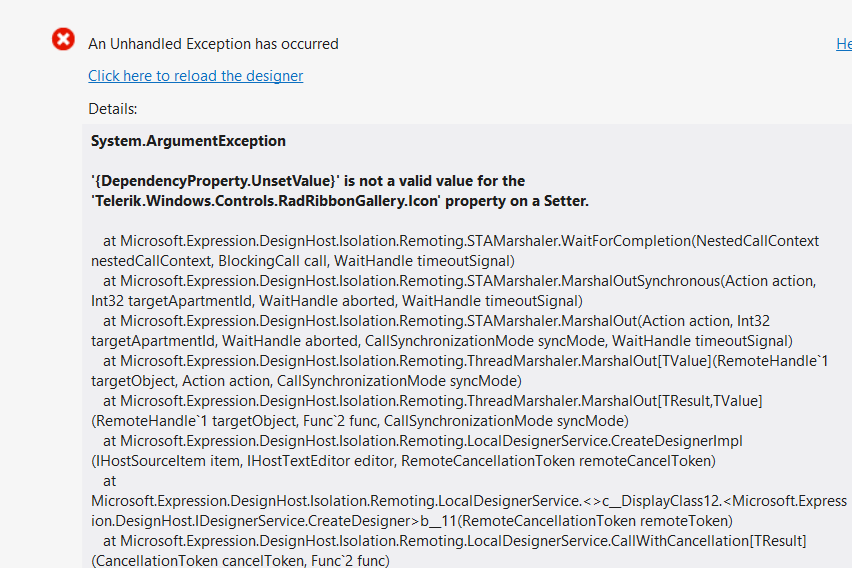Image resolution: width=852 pixels, height=568 pixels.
Task: Open the partially visible link at top right
Action: point(843,44)
